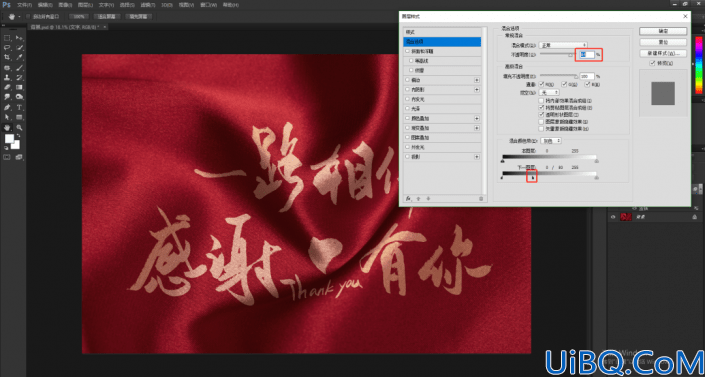Image resolution: width=705 pixels, height=377 pixels.
Task: Select the Rectangle shape tool
Action: [x=19, y=117]
